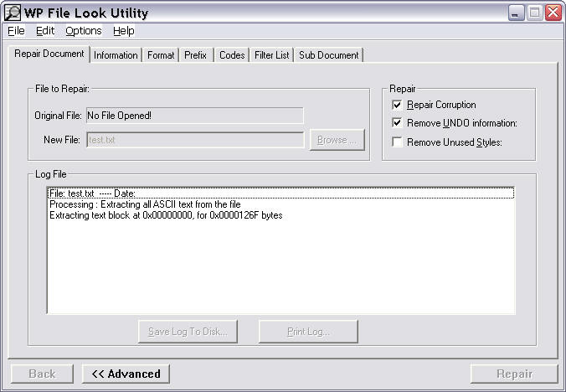The width and height of the screenshot is (566, 392).
Task: Disable Remove UNDO information option
Action: [x=397, y=124]
